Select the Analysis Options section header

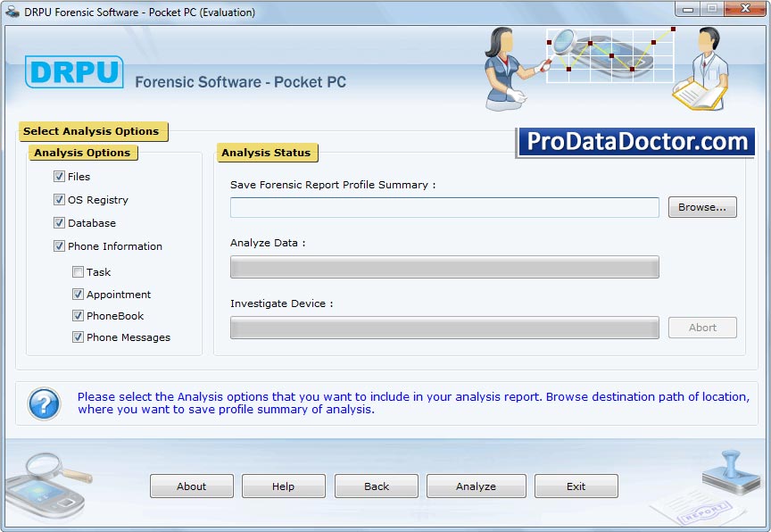click(83, 153)
